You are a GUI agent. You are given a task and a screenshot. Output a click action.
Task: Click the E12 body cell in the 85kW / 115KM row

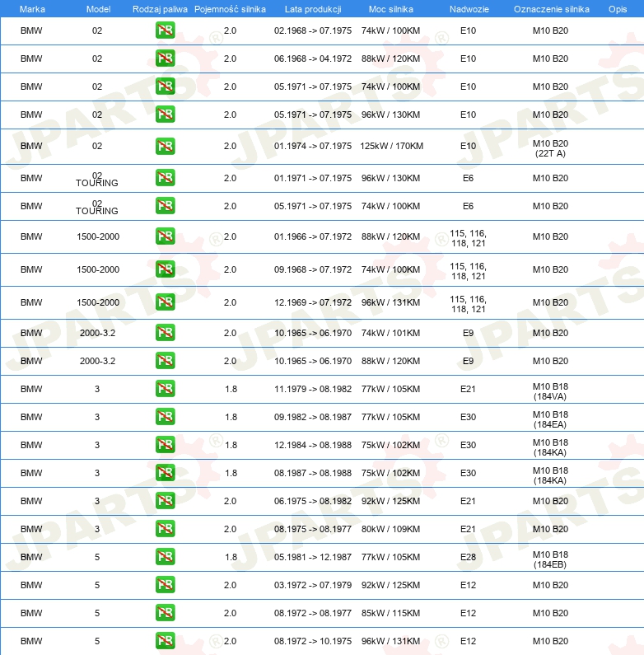pos(468,613)
